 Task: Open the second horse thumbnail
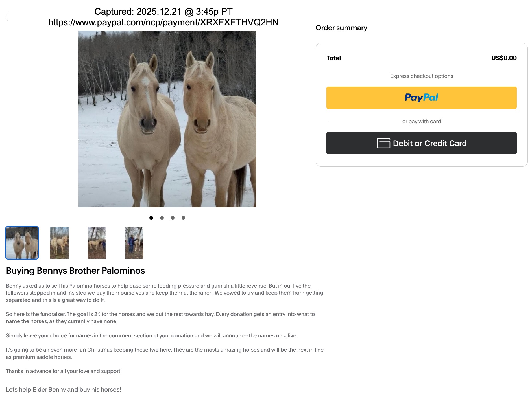59,243
